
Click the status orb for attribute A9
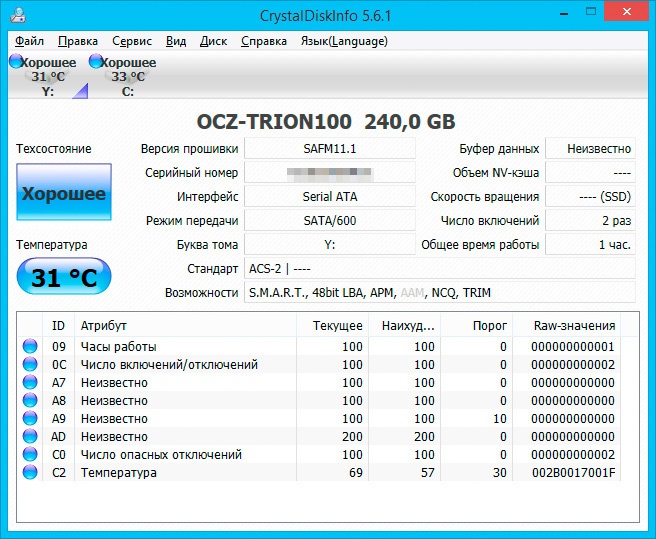pos(30,418)
